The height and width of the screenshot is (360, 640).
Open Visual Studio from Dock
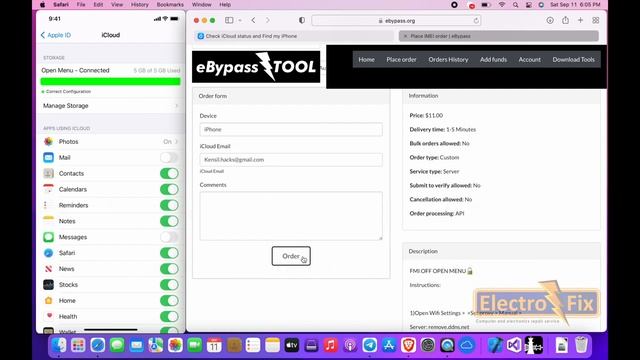(514, 345)
